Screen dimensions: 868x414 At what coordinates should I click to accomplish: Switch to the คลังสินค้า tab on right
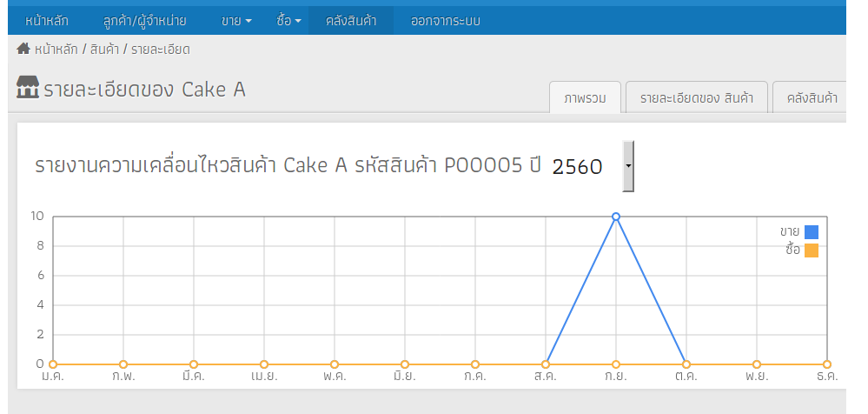point(810,97)
